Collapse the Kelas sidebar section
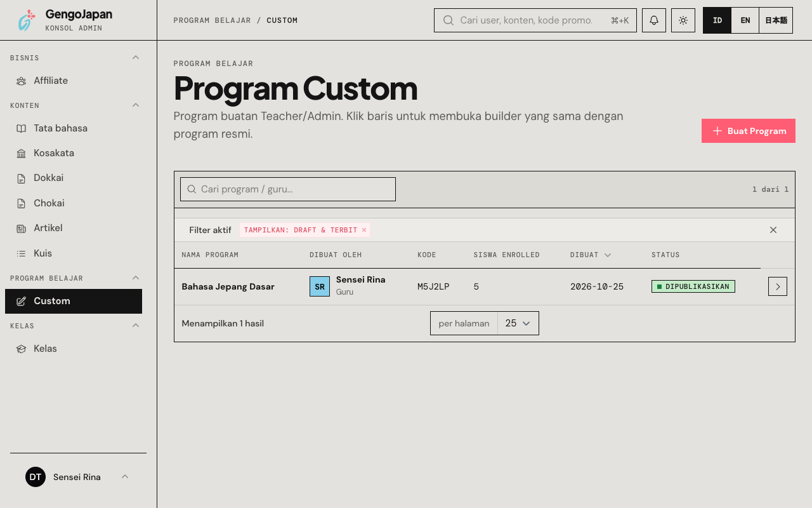Image resolution: width=812 pixels, height=508 pixels. [136, 326]
